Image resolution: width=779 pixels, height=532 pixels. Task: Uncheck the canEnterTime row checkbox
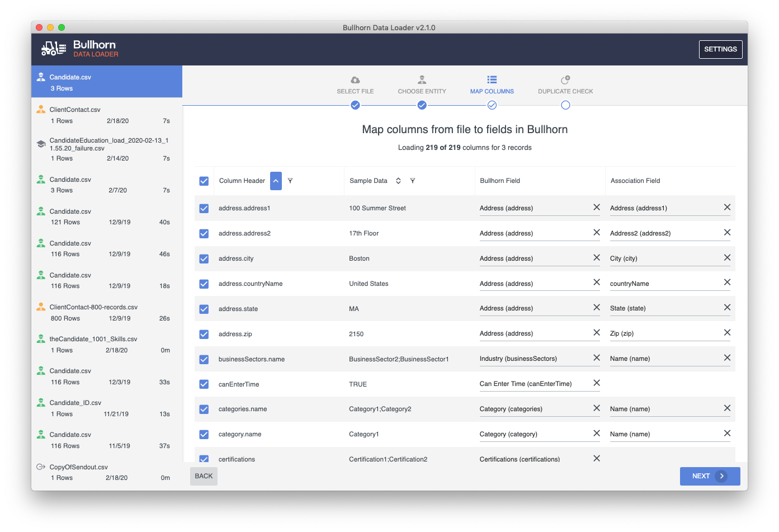point(204,384)
